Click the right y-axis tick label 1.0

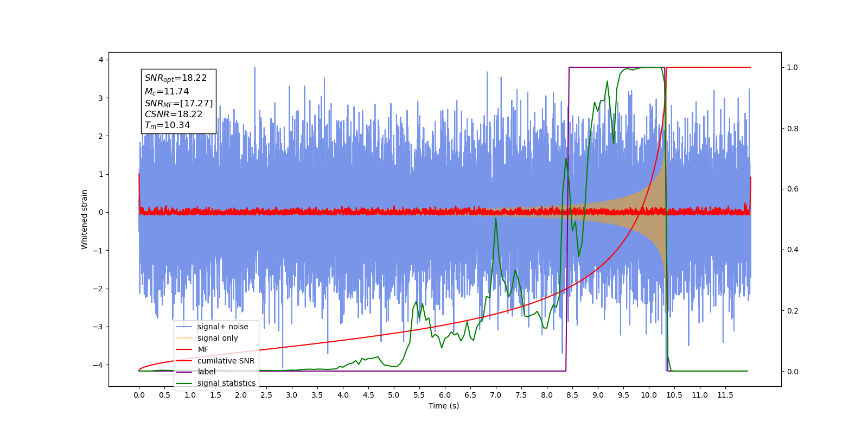pyautogui.click(x=793, y=67)
